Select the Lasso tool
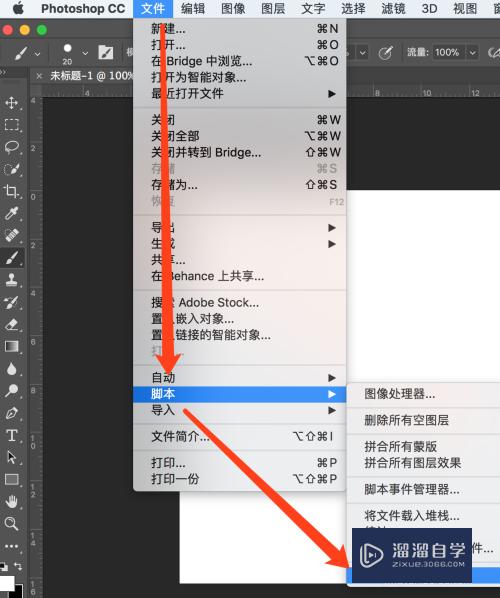This screenshot has width=500, height=598. click(x=11, y=147)
